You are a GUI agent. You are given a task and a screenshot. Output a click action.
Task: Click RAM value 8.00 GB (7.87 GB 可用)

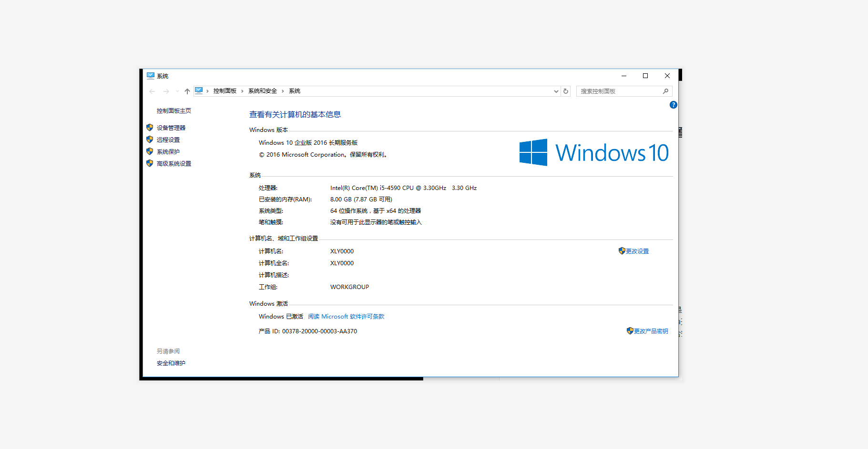coord(361,199)
